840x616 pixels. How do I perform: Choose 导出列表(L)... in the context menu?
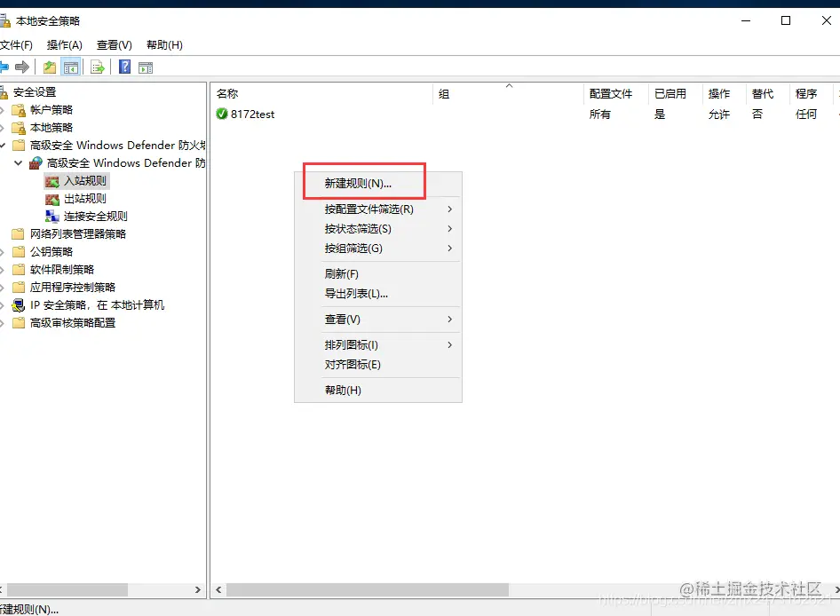(x=377, y=294)
